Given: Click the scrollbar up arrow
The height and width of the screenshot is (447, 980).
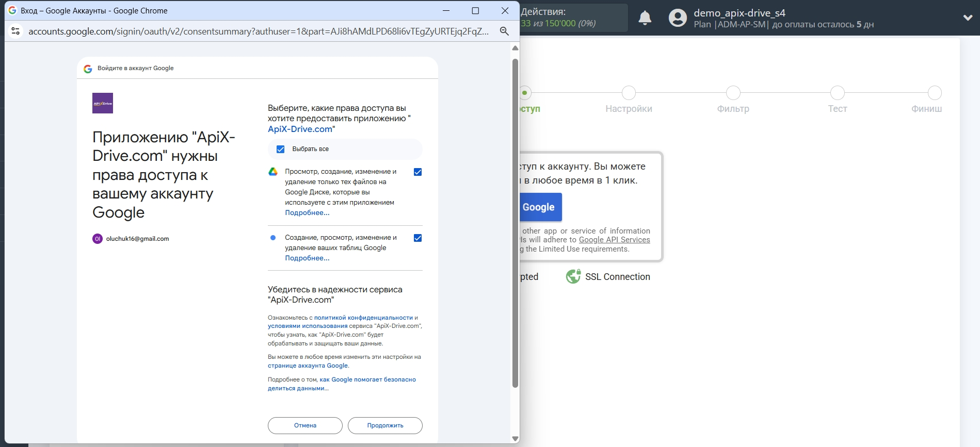Looking at the screenshot, I should click(515, 48).
